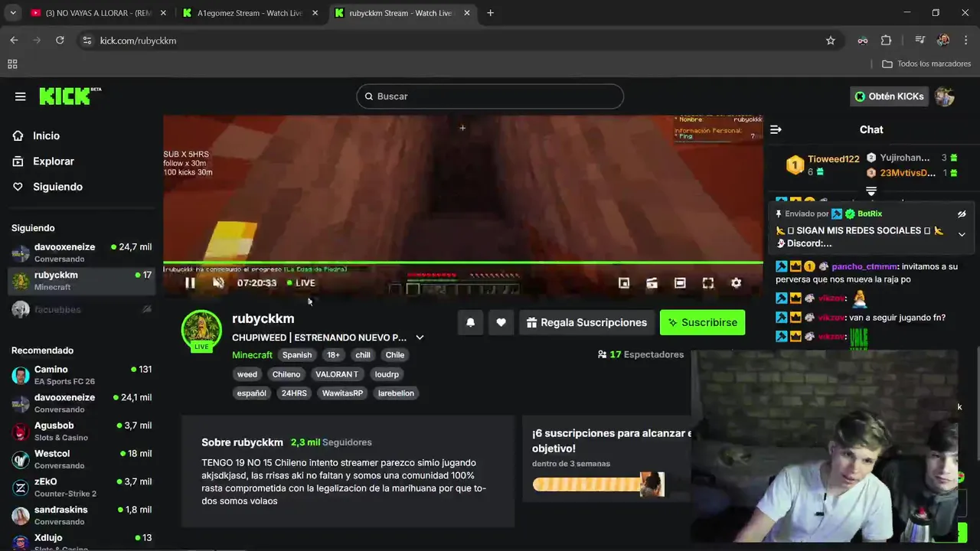Select the chill tag
Image resolution: width=980 pixels, height=551 pixels.
click(363, 355)
